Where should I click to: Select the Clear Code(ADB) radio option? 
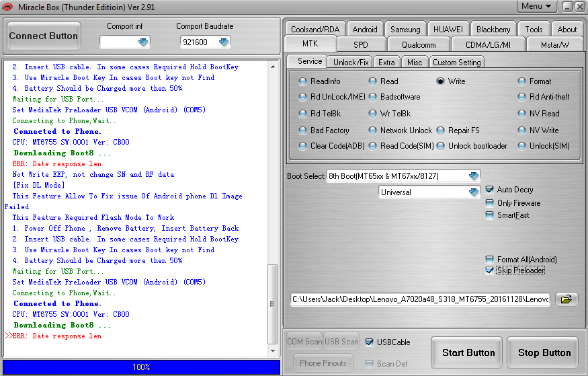tap(302, 146)
